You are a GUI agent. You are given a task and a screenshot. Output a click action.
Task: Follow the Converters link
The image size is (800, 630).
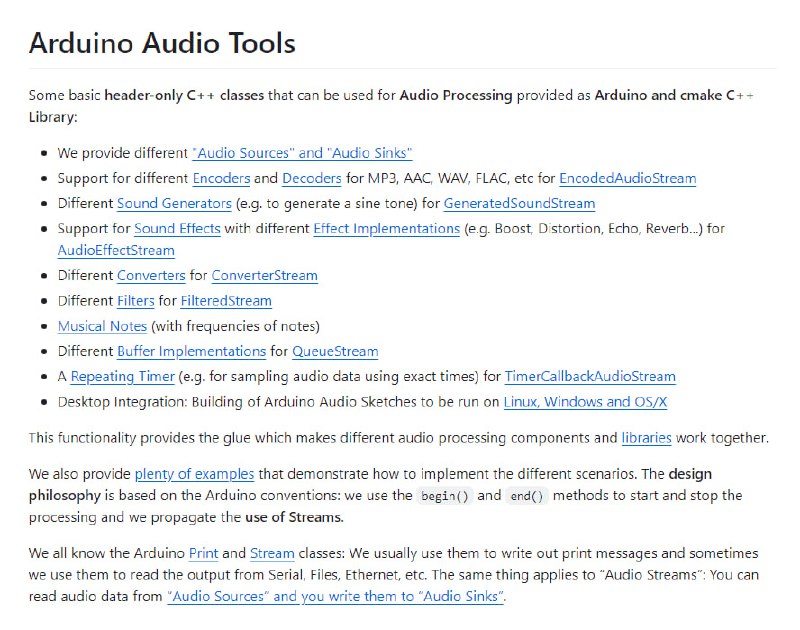(150, 275)
